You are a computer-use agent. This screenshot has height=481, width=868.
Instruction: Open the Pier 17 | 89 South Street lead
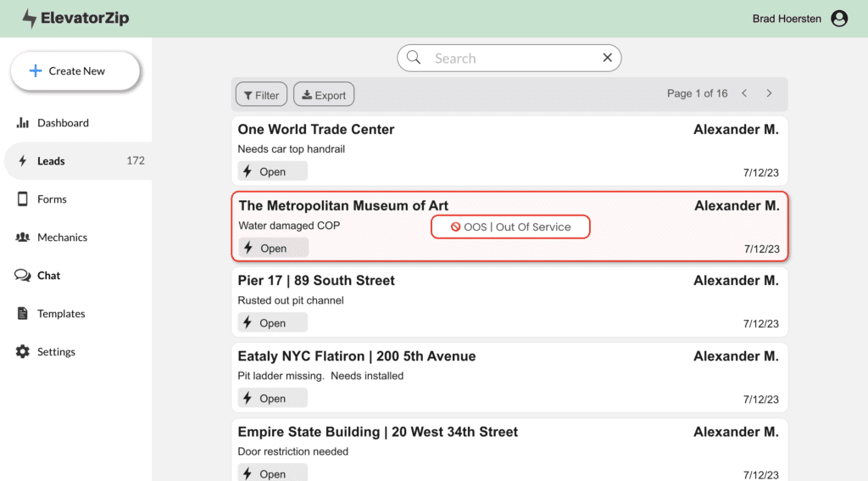509,302
